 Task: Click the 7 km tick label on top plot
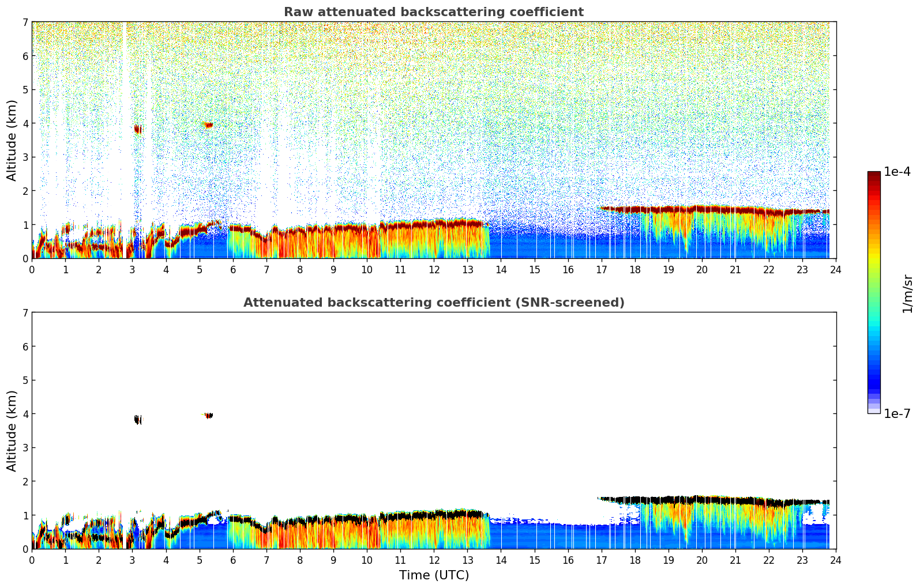click(x=25, y=22)
